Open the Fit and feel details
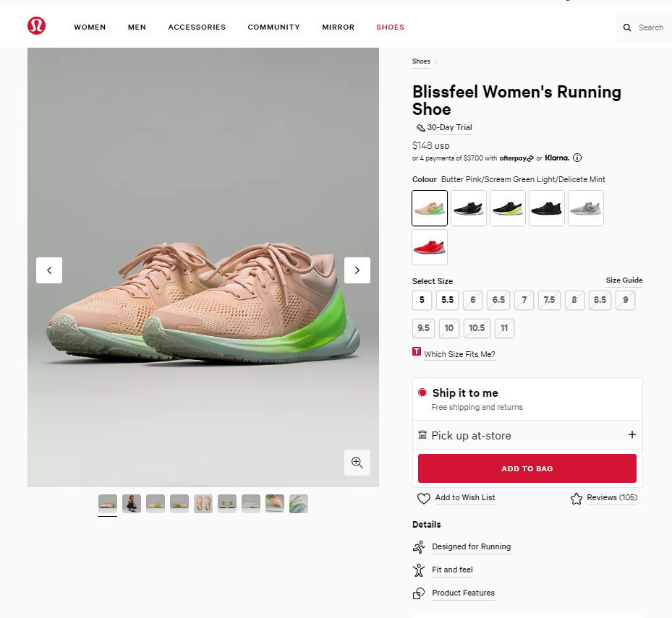This screenshot has width=672, height=618. (452, 570)
